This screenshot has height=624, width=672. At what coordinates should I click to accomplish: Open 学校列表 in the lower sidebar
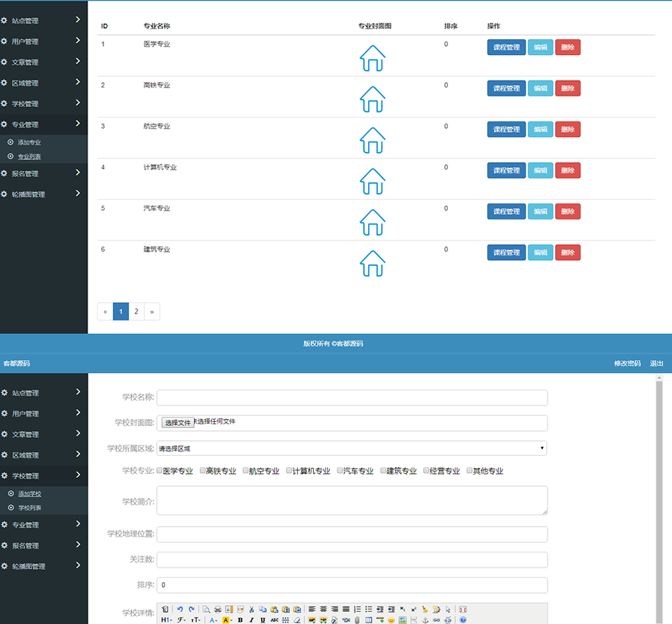(x=29, y=508)
